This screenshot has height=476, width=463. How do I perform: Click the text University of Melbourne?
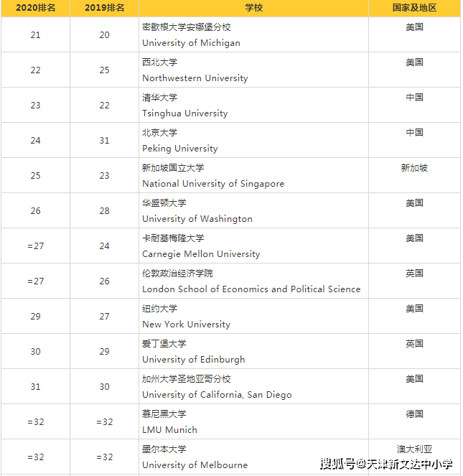point(195,465)
